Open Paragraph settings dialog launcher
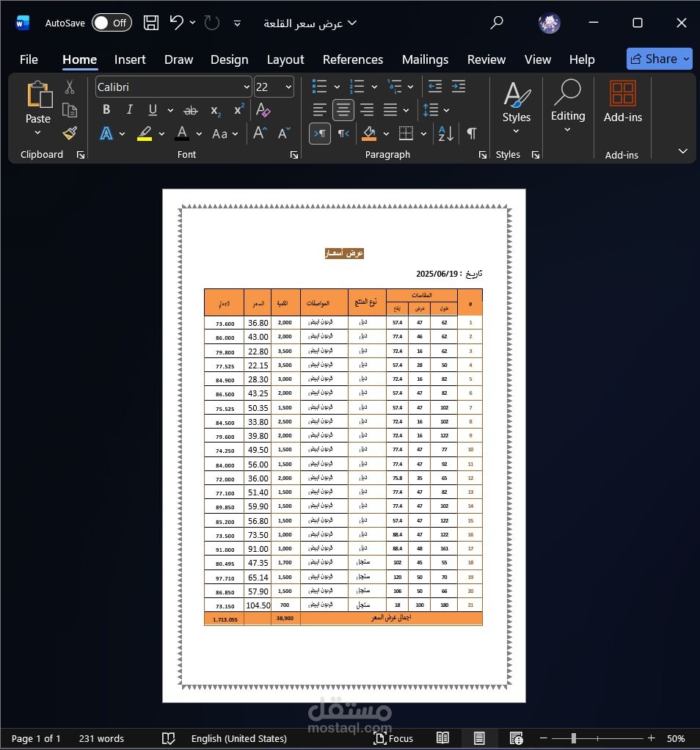Screen dimensions: 700x750 483,155
